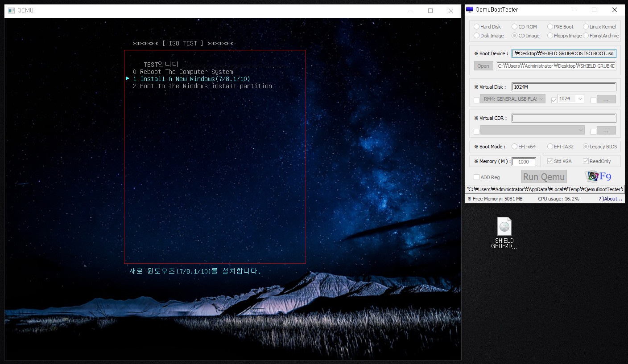Image resolution: width=628 pixels, height=364 pixels.
Task: Expand the RM4: GENERAL USB FLASH dropdown
Action: point(512,99)
